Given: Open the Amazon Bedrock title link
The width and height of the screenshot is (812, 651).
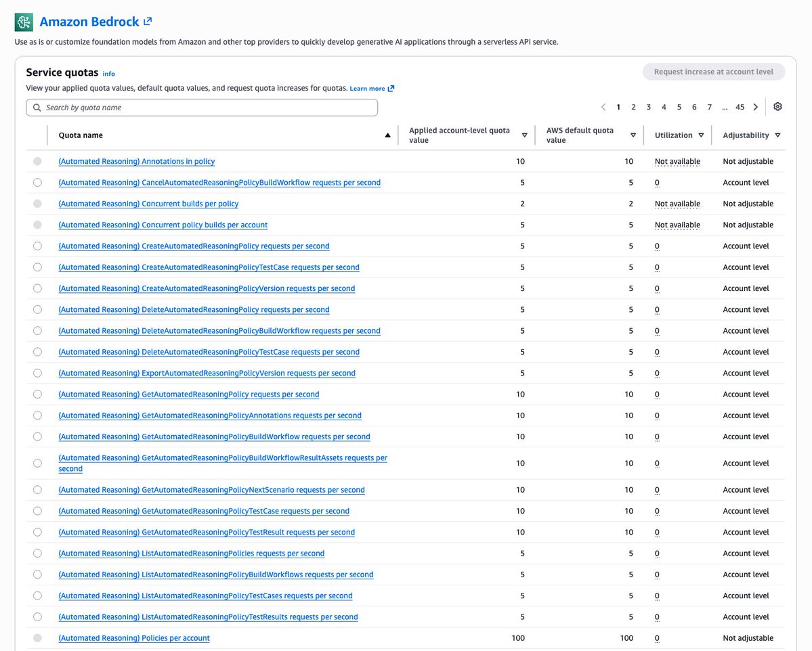Looking at the screenshot, I should tap(89, 22).
